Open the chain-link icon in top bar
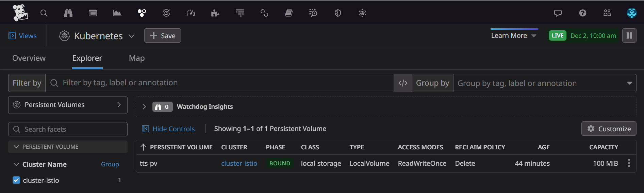The width and height of the screenshot is (644, 193). (264, 13)
